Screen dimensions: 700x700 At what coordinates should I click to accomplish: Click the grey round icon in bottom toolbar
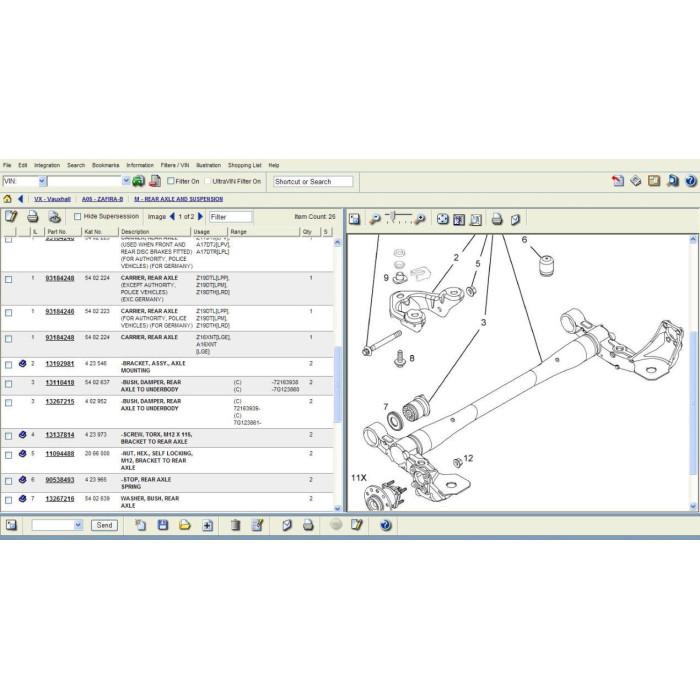337,525
